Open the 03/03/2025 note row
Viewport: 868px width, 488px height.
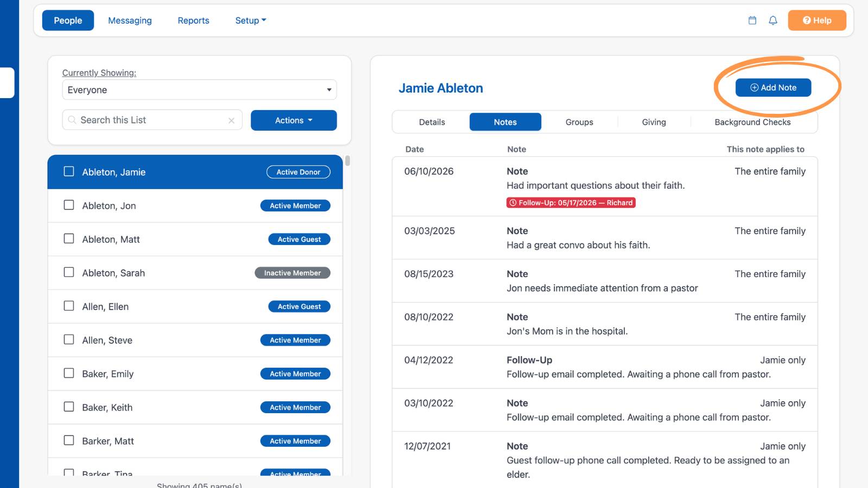(x=605, y=238)
